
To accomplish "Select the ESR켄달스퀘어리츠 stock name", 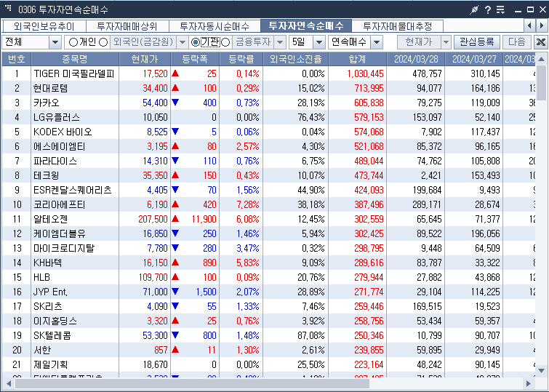I will (x=73, y=190).
